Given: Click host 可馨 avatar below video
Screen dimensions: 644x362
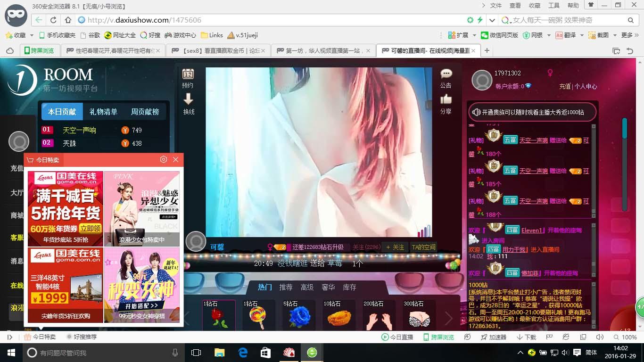Looking at the screenshot, I should [196, 241].
